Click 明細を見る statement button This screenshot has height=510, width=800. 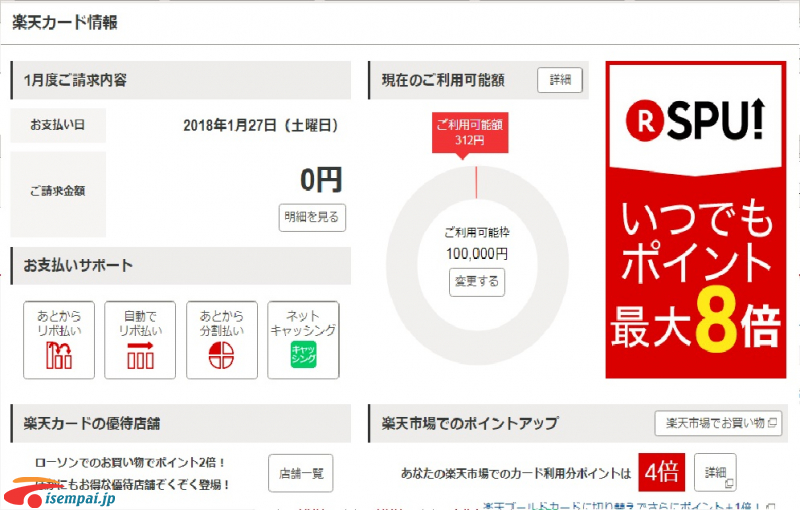tap(312, 218)
